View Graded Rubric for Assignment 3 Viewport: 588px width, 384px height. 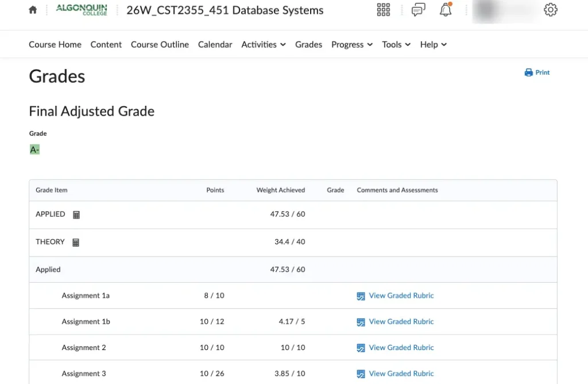point(401,373)
